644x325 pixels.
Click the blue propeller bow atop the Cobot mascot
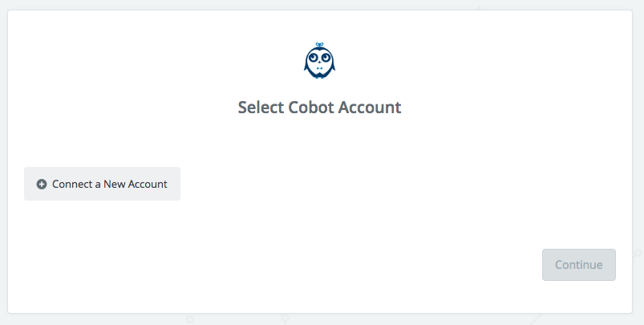click(x=319, y=44)
